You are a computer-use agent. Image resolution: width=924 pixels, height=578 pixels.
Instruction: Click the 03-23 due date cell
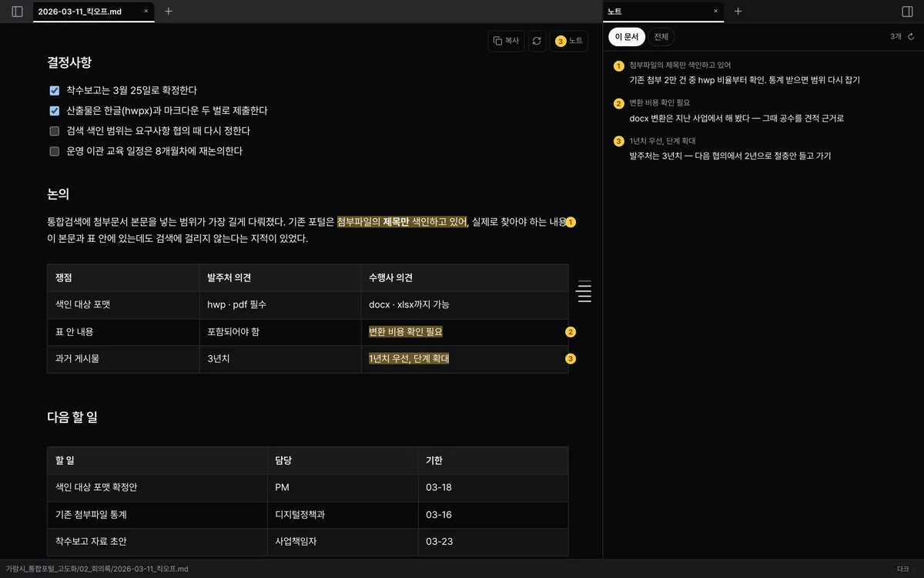(493, 542)
